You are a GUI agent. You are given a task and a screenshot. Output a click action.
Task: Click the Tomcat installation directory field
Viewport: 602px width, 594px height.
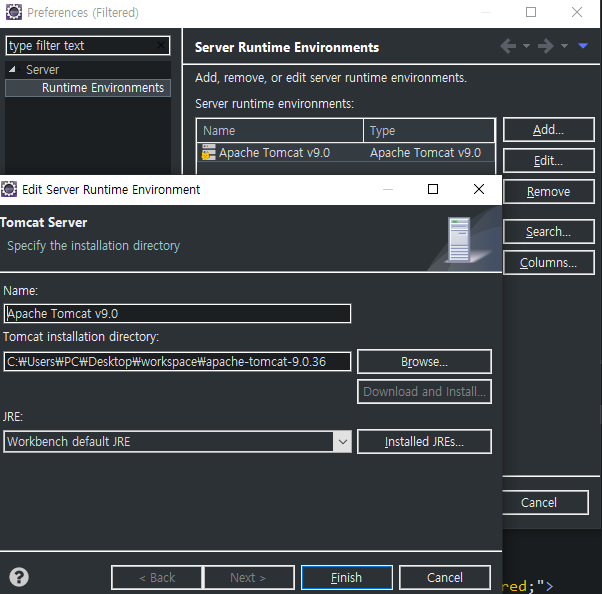(177, 361)
